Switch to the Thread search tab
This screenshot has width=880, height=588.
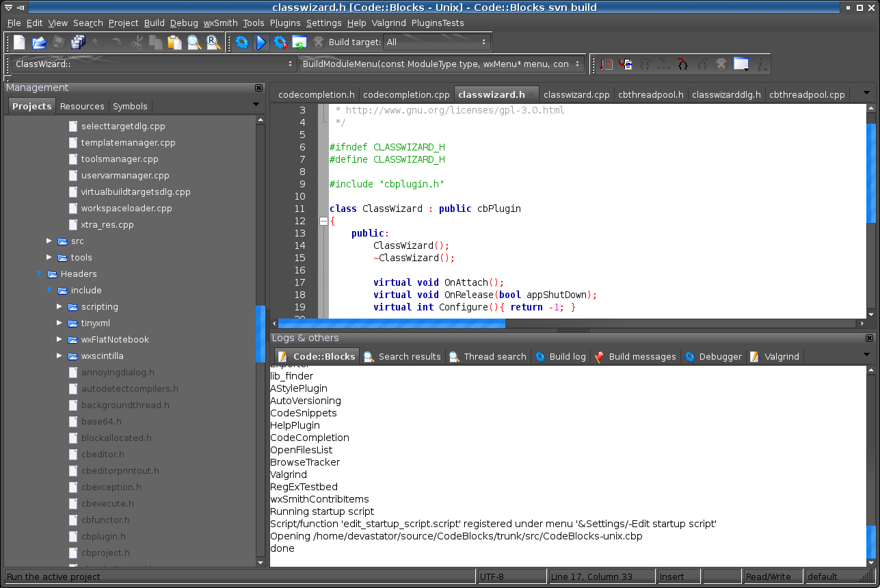[x=488, y=356]
